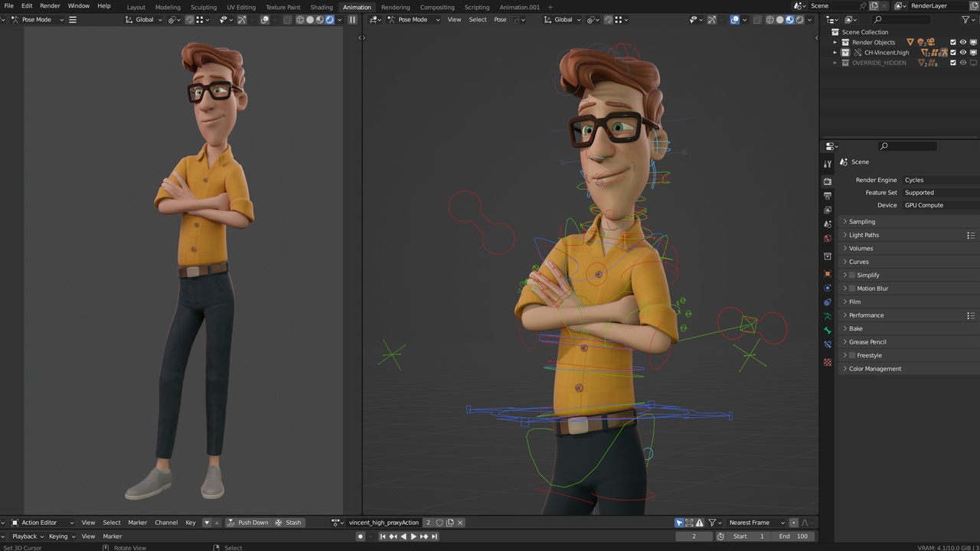Toggle Simplify checkbox in Render properties
Viewport: 980px width, 551px height.
click(x=852, y=275)
